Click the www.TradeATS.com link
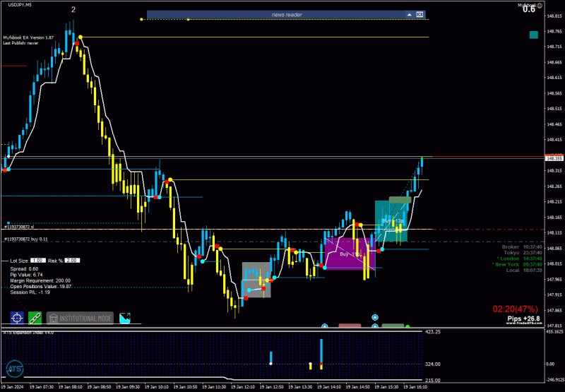The image size is (565, 392). click(524, 323)
